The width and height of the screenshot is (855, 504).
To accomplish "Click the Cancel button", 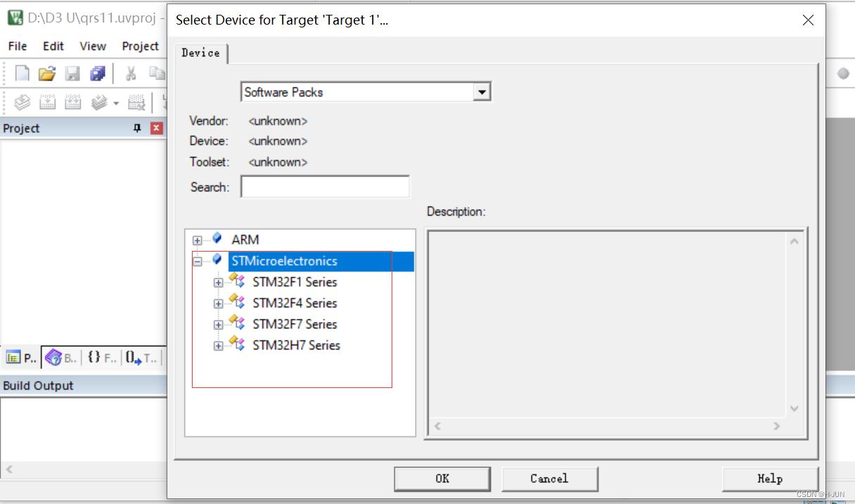I will point(549,479).
